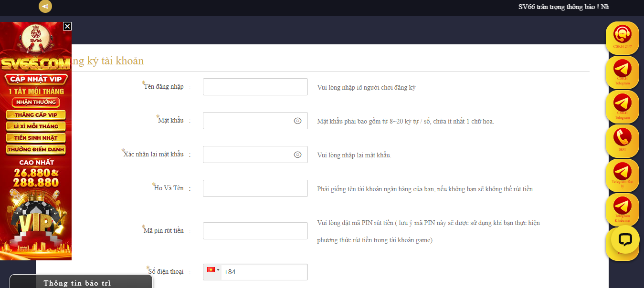Click the NHẬN THƯỞNG banner button
This screenshot has width=644, height=288.
click(36, 102)
